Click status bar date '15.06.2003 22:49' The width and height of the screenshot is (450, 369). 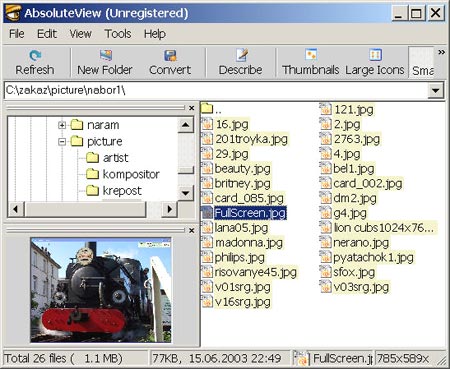(235, 358)
